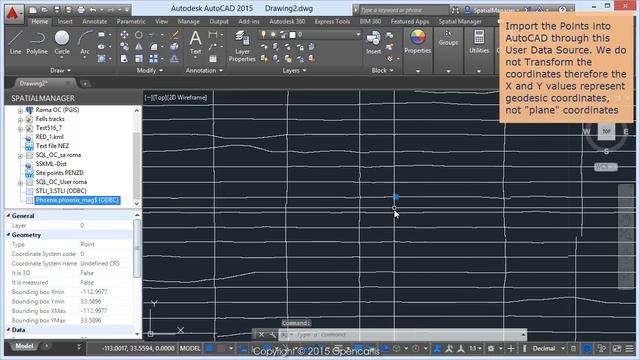This screenshot has width=640, height=360.
Task: Click the Customization menu icon in status bar
Action: pos(629,349)
